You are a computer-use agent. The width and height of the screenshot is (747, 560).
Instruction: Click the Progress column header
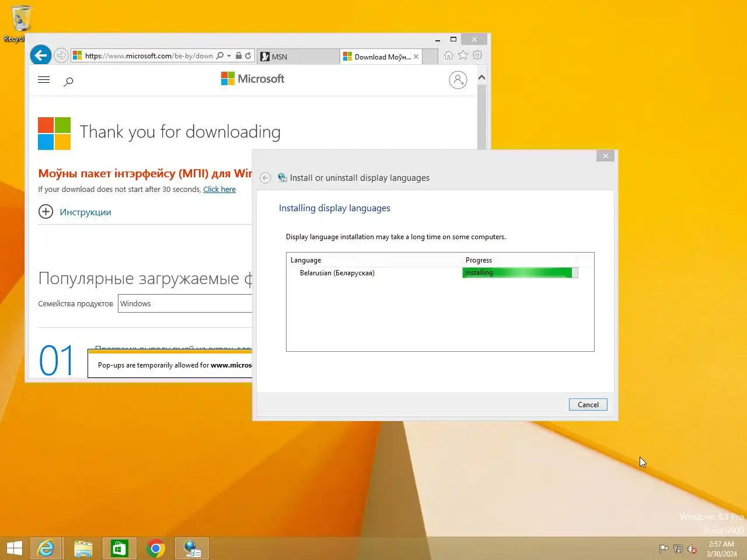coord(519,260)
